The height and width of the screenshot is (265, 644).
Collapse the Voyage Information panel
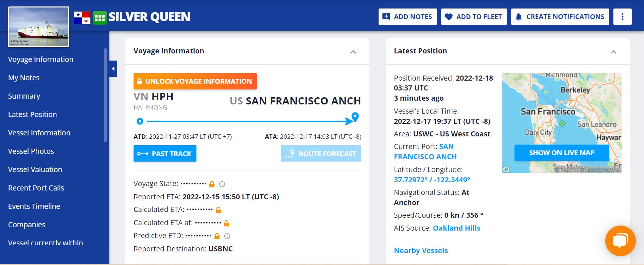[353, 52]
